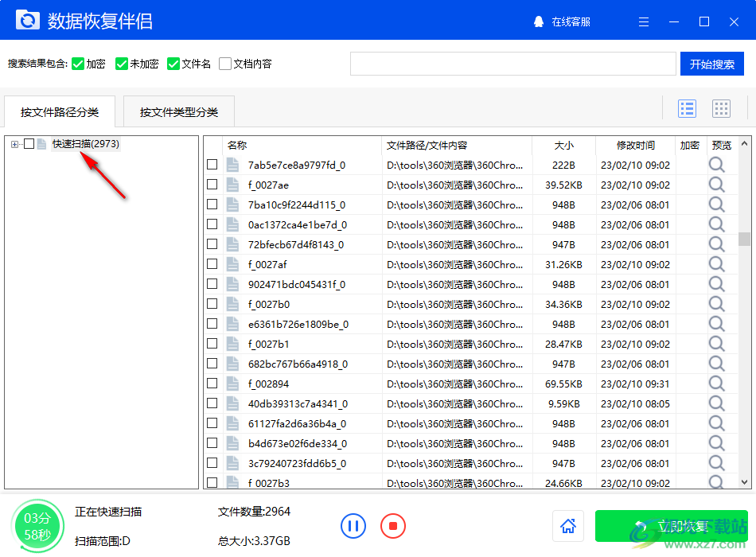The width and height of the screenshot is (756, 557).
Task: Click the app logo in title bar
Action: coord(28,19)
